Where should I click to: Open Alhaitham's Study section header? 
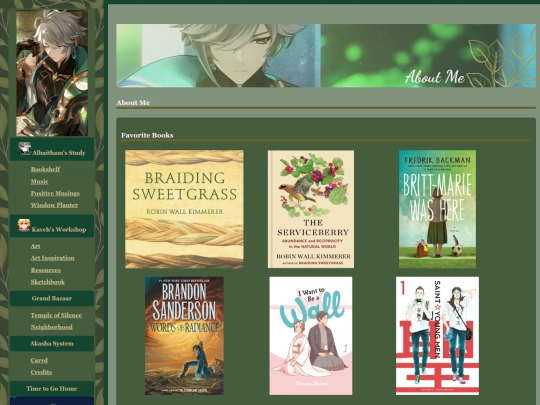(x=52, y=149)
